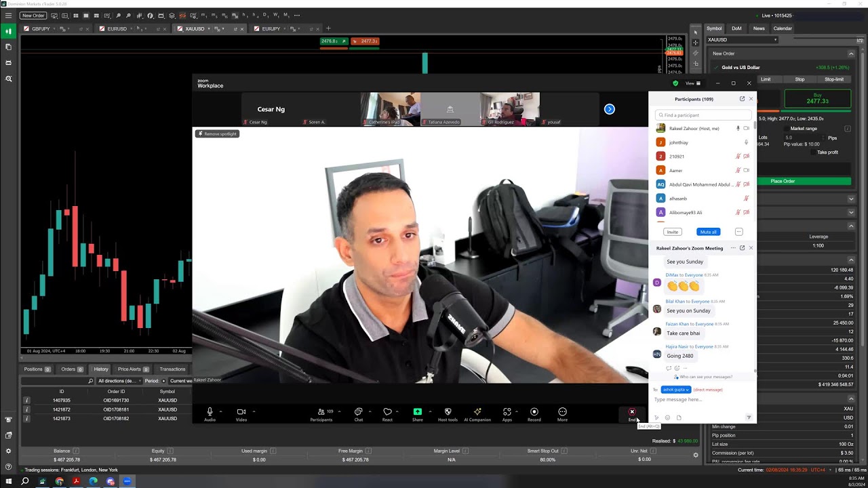Image resolution: width=868 pixels, height=488 pixels.
Task: Click Remove spotlight on the video
Action: (x=217, y=134)
